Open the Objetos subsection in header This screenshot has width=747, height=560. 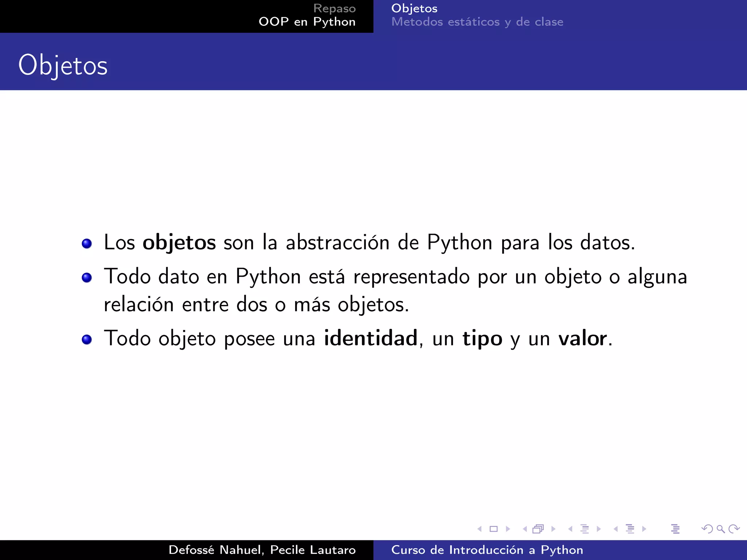[x=414, y=8]
